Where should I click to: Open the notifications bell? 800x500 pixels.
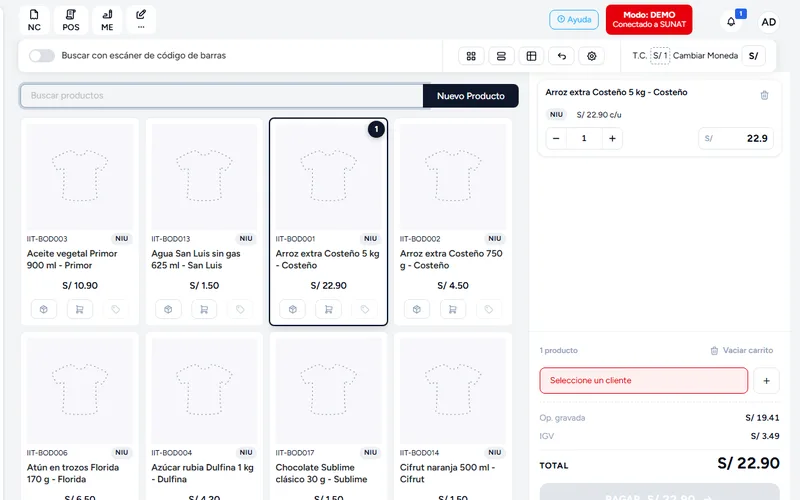tap(731, 21)
